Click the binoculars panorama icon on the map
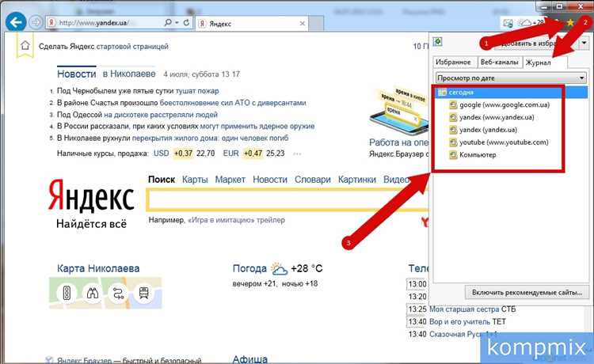The image size is (594, 364). pyautogui.click(x=93, y=293)
